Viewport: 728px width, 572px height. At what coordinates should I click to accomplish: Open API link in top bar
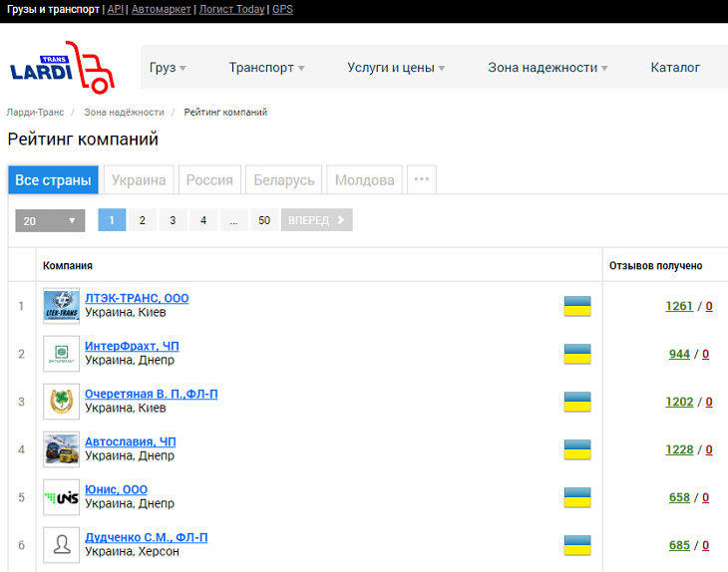(115, 9)
